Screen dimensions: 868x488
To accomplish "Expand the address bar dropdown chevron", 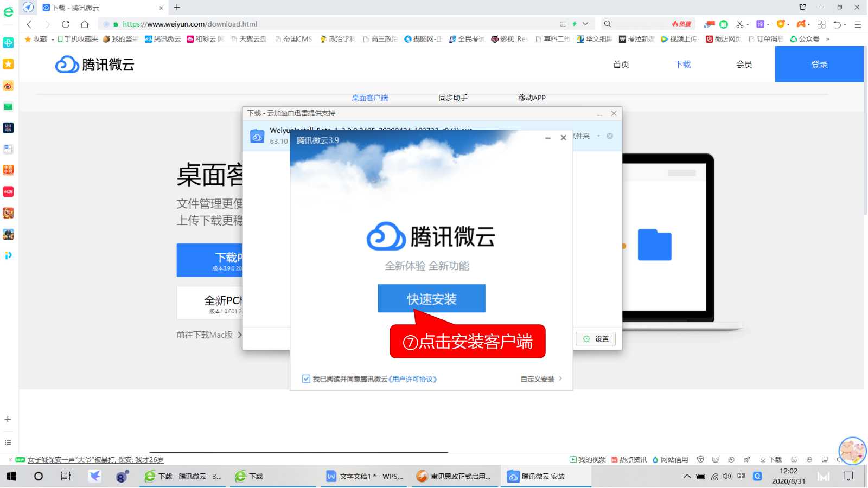I will [x=585, y=24].
